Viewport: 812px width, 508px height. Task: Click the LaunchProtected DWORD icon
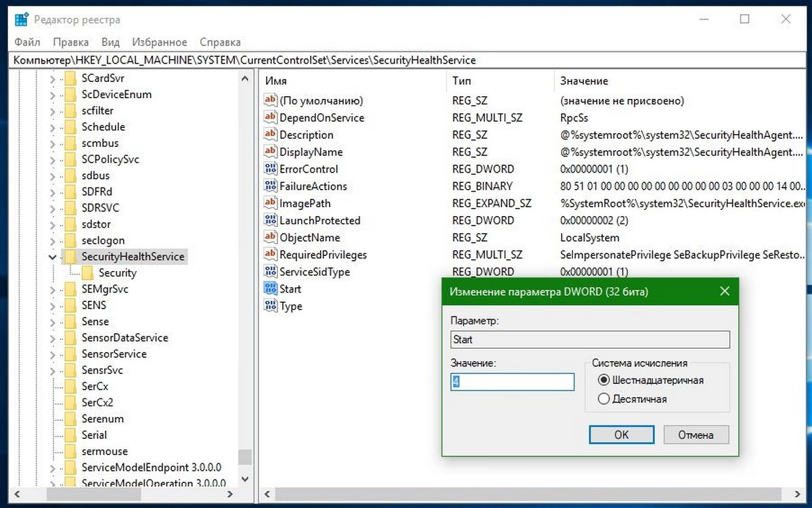(x=271, y=221)
